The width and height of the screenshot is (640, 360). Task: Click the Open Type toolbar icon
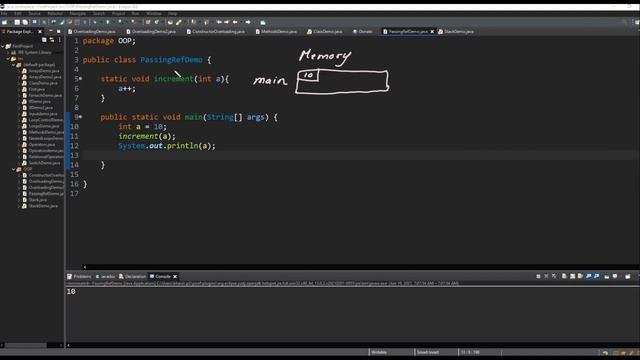tap(170, 22)
